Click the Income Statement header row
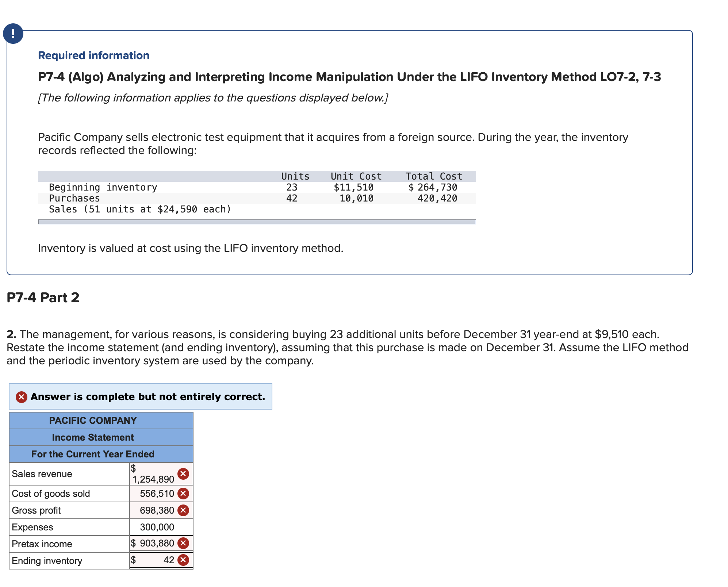This screenshot has height=587, width=728. point(93,437)
